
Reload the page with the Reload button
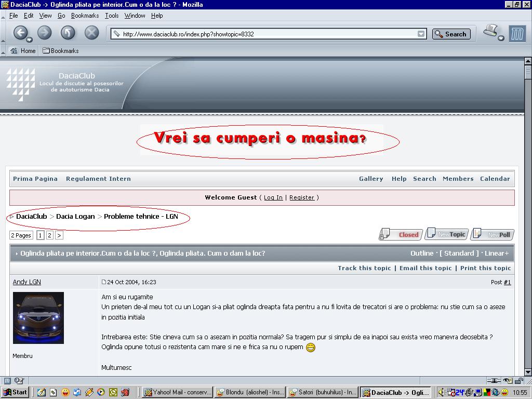pos(68,33)
